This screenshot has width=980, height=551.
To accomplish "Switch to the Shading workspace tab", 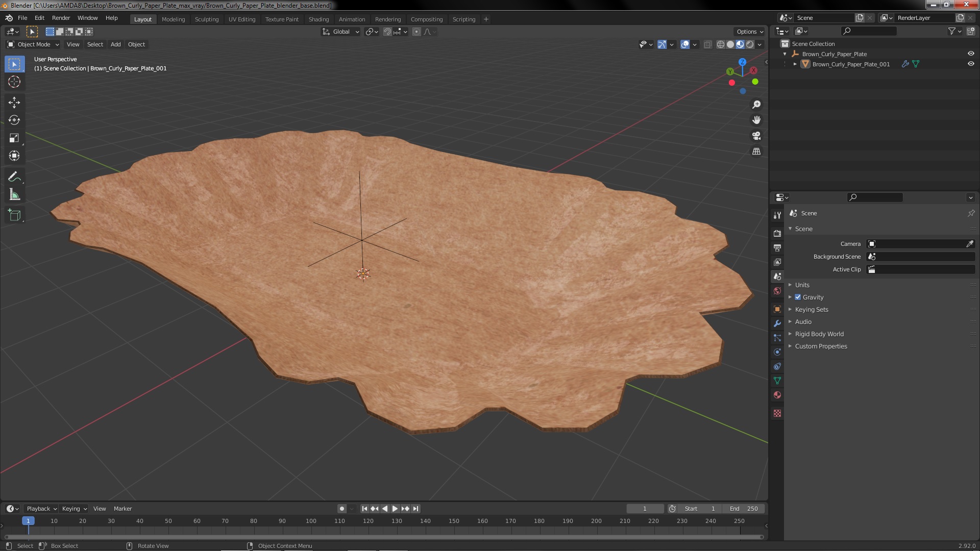I will pyautogui.click(x=318, y=19).
